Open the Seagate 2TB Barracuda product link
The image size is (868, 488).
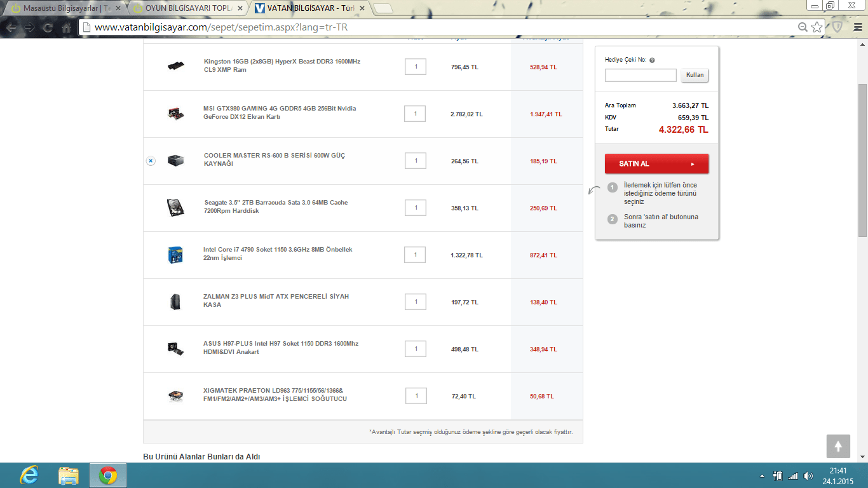click(x=276, y=207)
